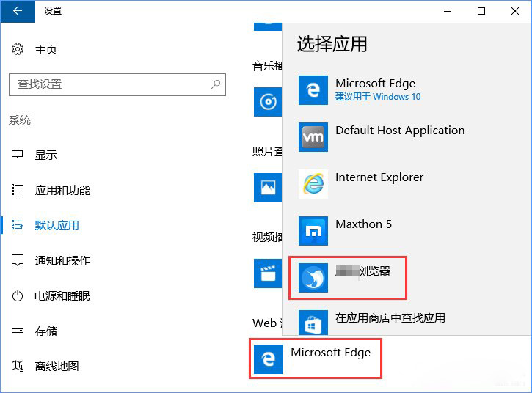
Task: Open the video player default app tile
Action: 267,273
